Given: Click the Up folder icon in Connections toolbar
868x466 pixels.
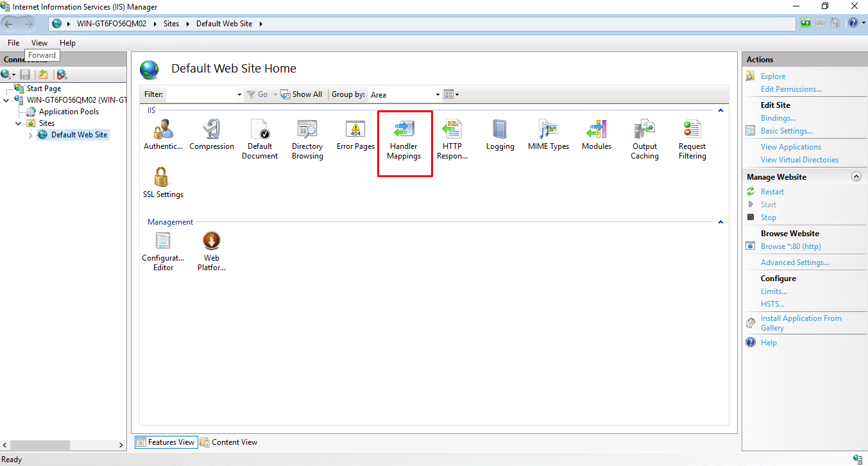Looking at the screenshot, I should point(43,74).
